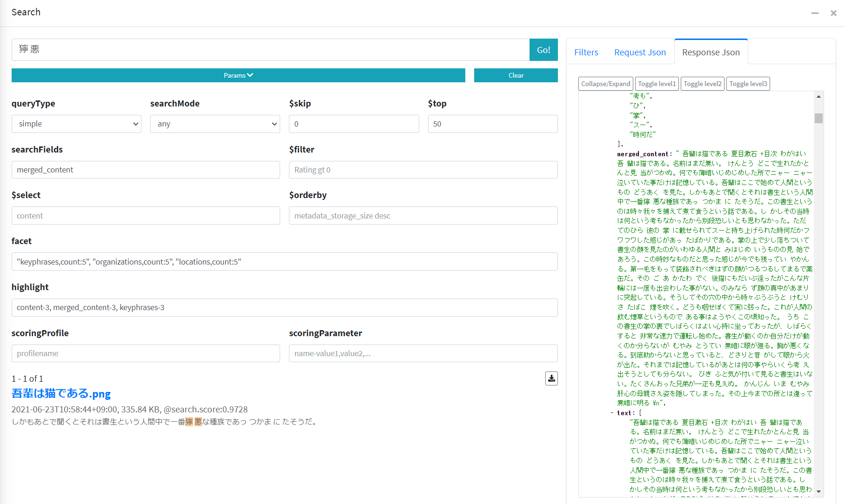845x504 pixels.
Task: Click the scoringParameter input field
Action: pyautogui.click(x=423, y=353)
